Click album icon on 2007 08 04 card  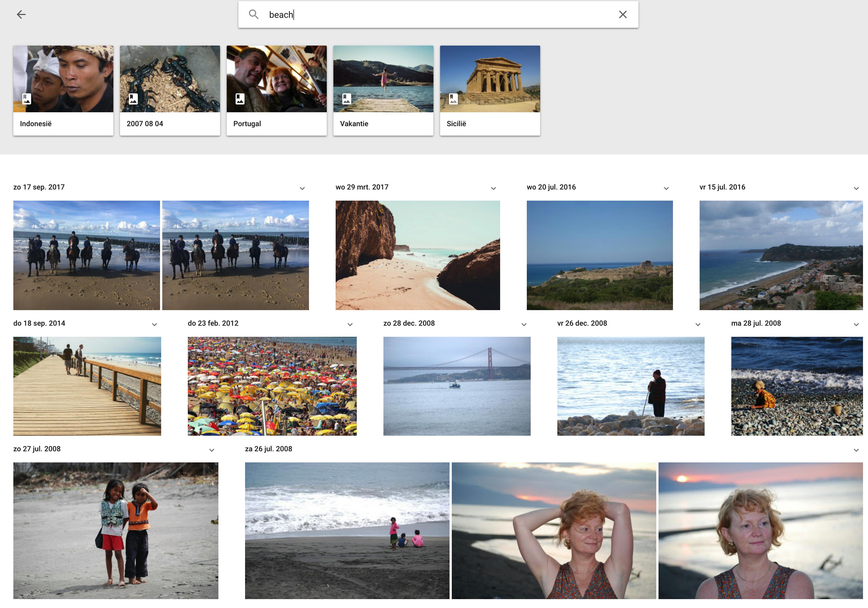click(x=133, y=99)
